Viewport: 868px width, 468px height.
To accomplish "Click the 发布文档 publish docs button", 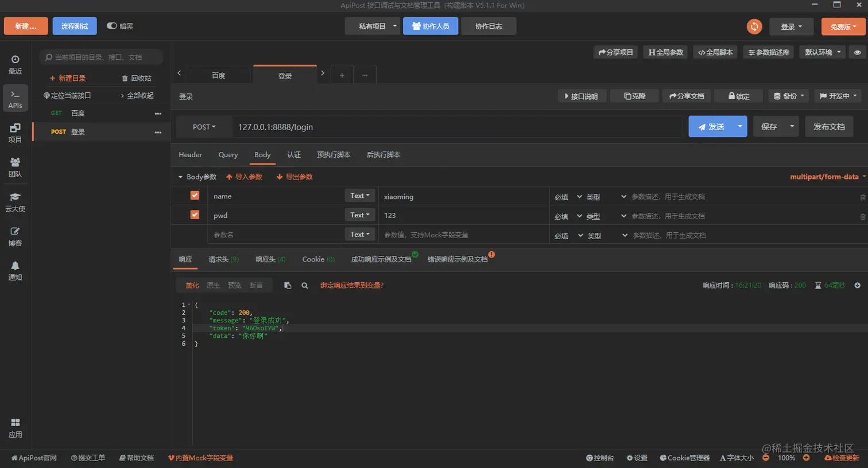I will click(829, 126).
